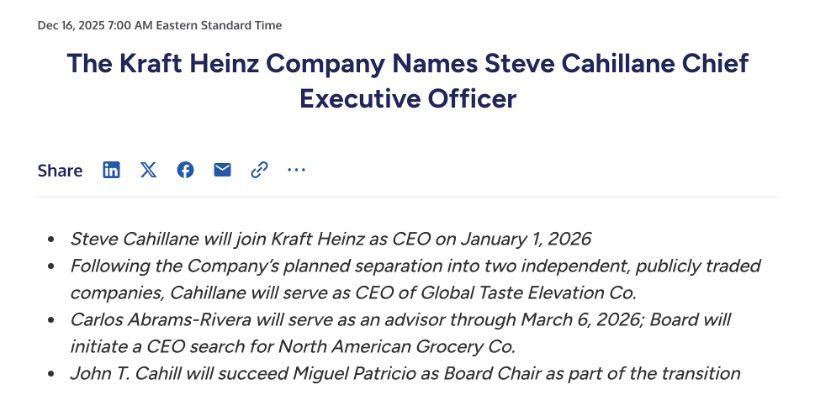This screenshot has width=832, height=412.
Task: Click the Share label text
Action: [60, 171]
